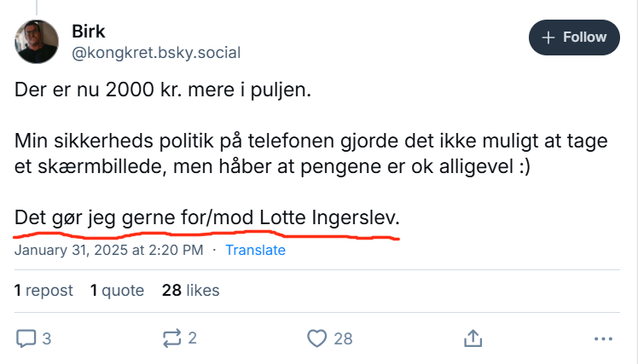Click the underlined sentence mentioning Lotte Ingerslev
The image size is (638, 364).
(x=206, y=219)
